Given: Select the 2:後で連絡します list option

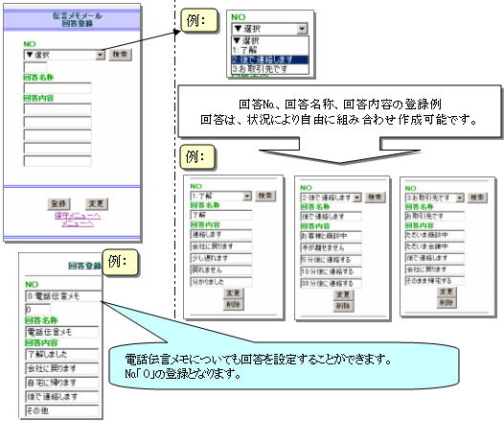Looking at the screenshot, I should pos(270,59).
